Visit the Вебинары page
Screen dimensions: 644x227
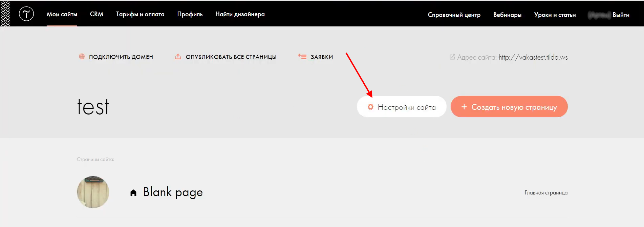[507, 15]
